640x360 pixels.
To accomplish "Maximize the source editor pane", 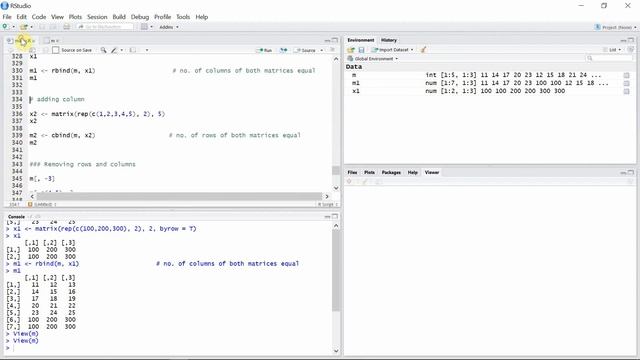I will click(335, 40).
